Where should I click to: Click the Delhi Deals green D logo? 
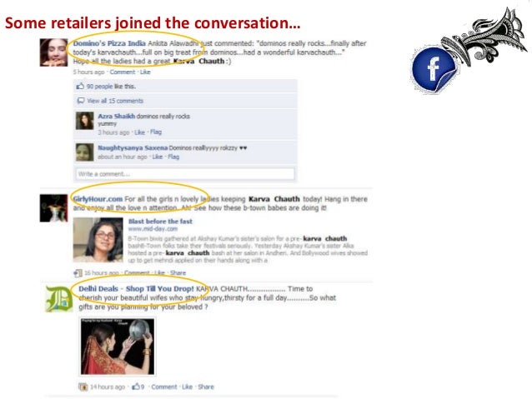(59, 299)
